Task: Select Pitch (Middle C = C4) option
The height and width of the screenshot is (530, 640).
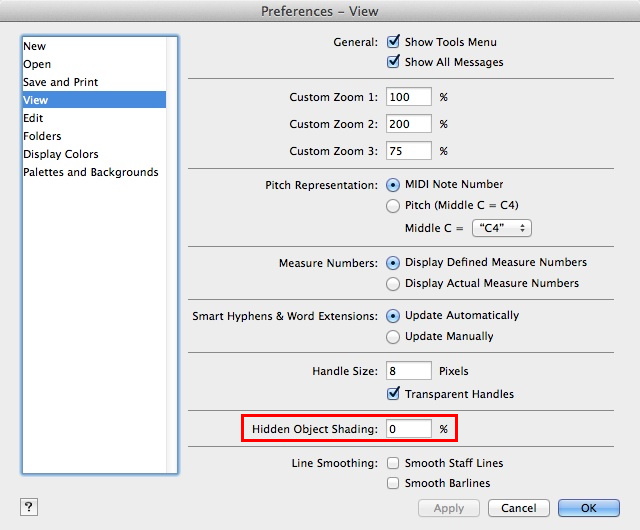Action: pyautogui.click(x=393, y=206)
